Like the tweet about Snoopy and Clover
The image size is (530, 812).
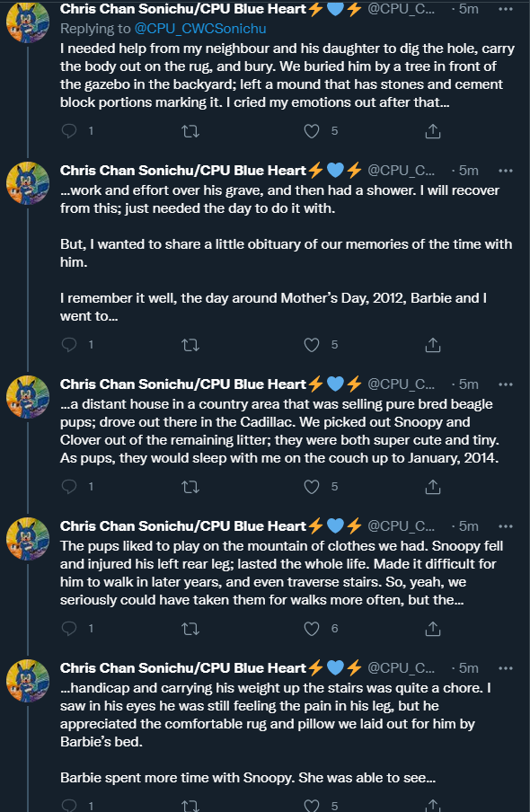coord(312,487)
